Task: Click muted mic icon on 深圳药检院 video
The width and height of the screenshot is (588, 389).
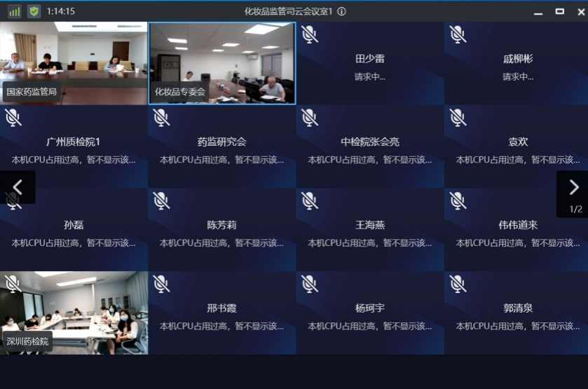Action: click(13, 284)
